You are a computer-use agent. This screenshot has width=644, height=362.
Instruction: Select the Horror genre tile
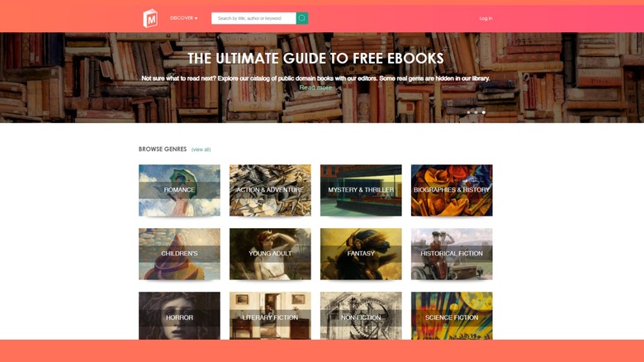point(179,316)
